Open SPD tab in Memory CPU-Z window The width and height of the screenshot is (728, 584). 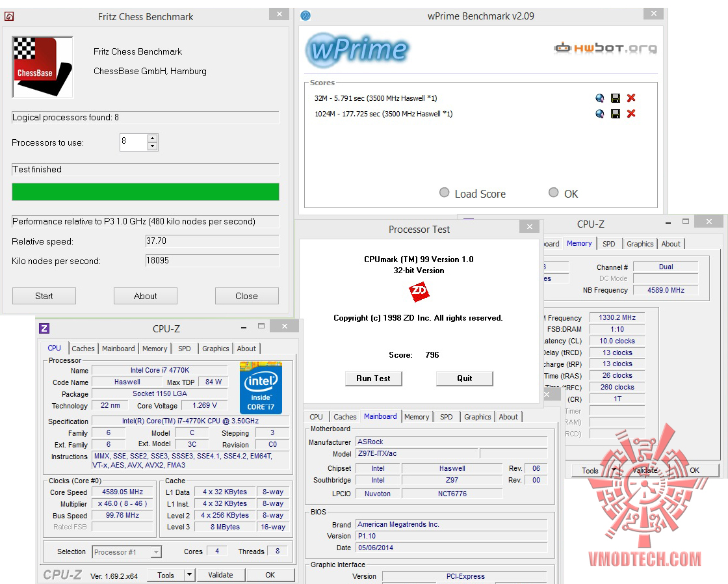tap(608, 244)
